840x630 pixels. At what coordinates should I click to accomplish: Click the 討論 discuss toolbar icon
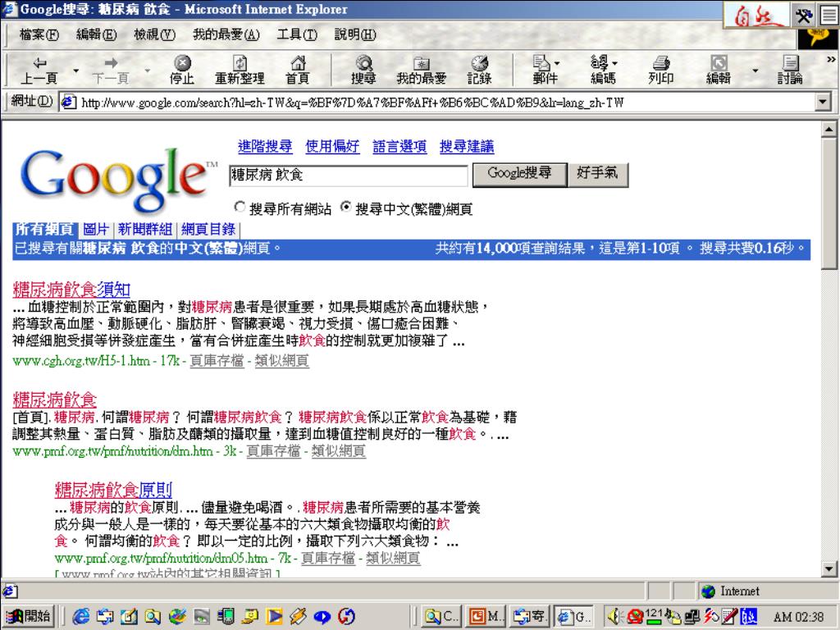coord(790,71)
